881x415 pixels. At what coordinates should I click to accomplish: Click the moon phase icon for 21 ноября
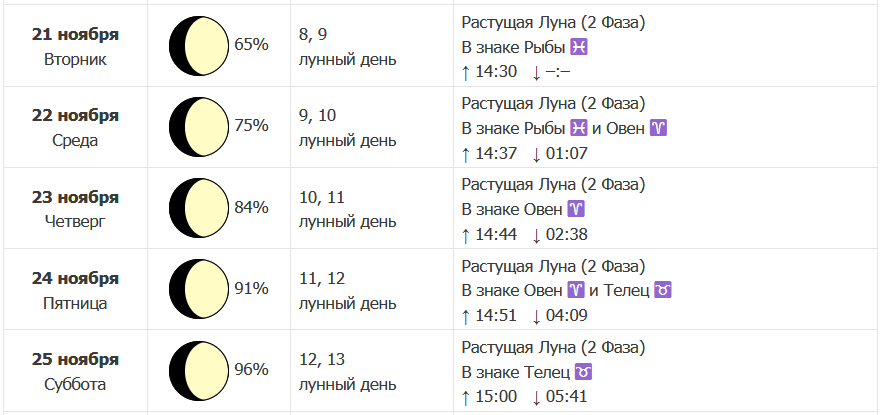tap(199, 46)
